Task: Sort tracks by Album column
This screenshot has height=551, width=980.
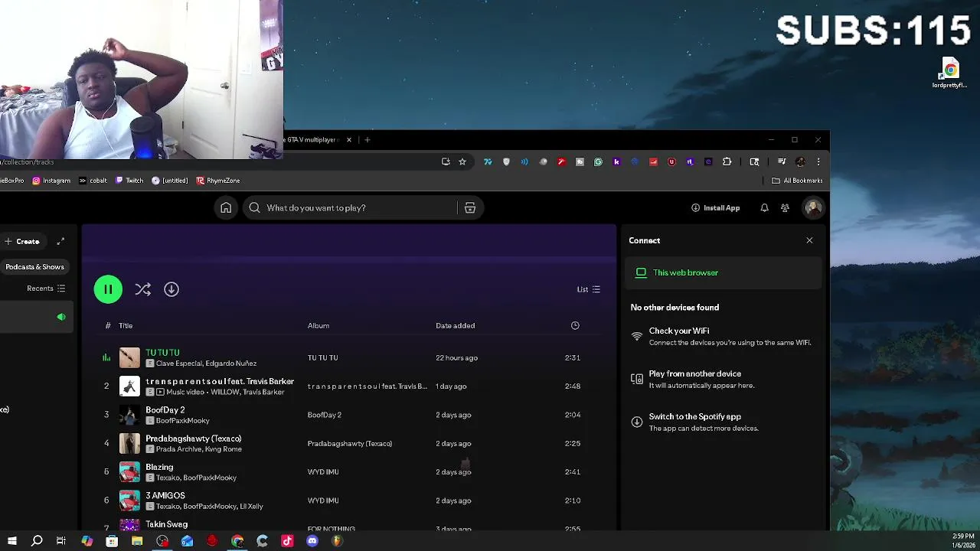Action: click(318, 326)
